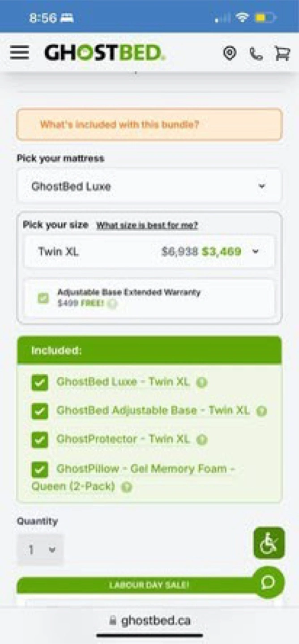This screenshot has width=299, height=644.
Task: Open the live chat bubble
Action: [269, 582]
